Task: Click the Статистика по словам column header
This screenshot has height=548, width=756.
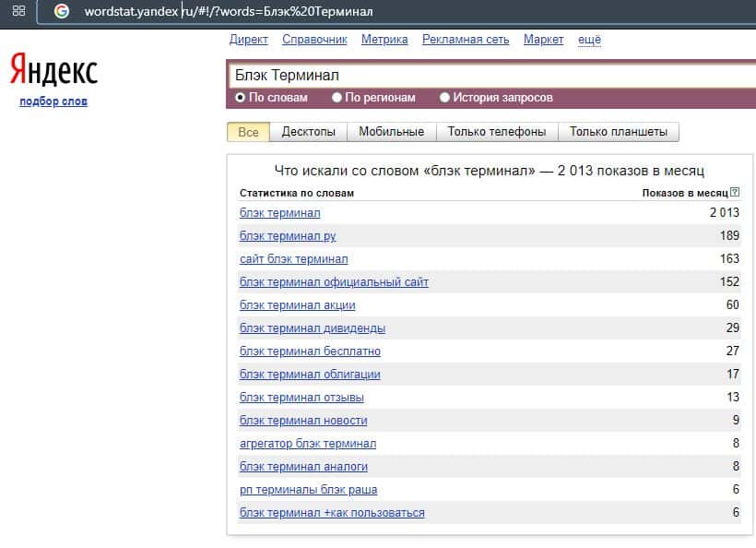Action: pos(297,193)
